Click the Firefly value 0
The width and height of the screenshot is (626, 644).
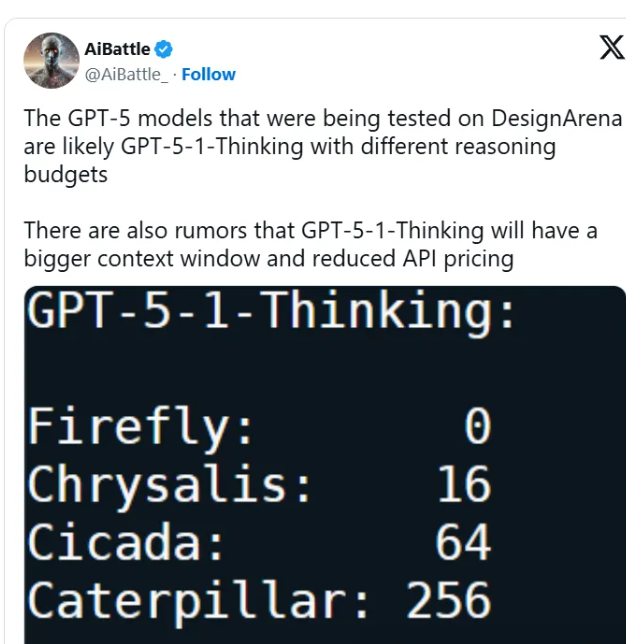click(x=477, y=427)
